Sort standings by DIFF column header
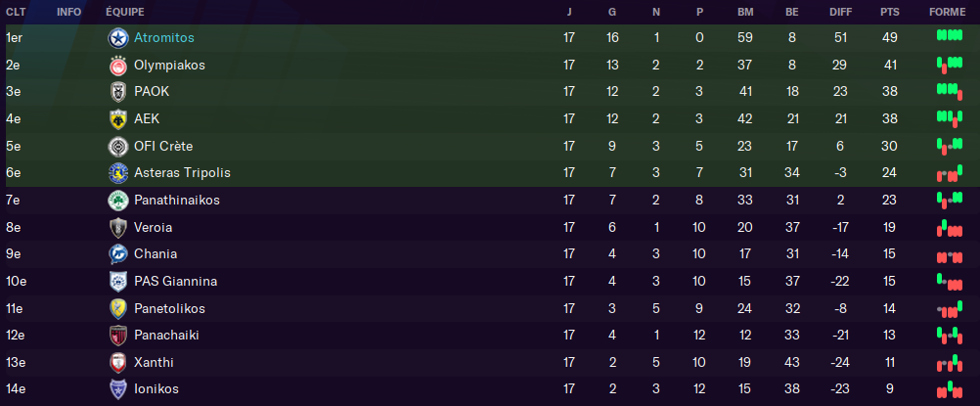The height and width of the screenshot is (406, 980). [840, 12]
